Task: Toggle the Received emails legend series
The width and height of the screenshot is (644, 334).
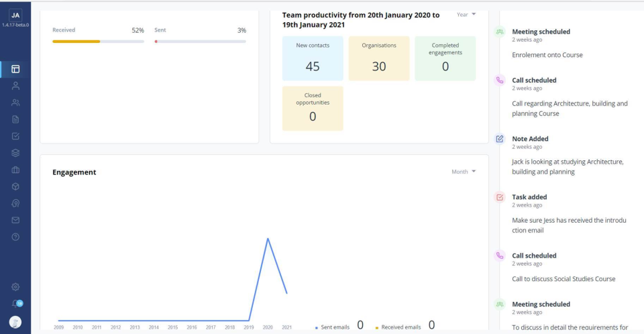Action: (x=400, y=327)
